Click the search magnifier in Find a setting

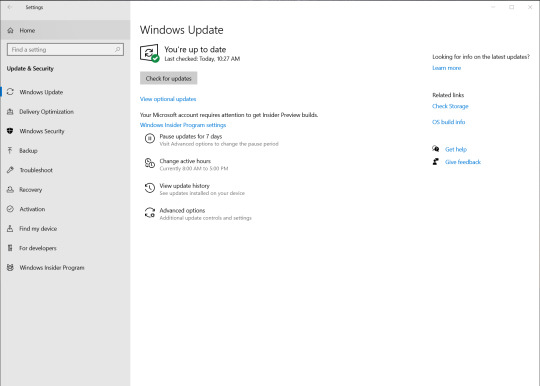(117, 50)
